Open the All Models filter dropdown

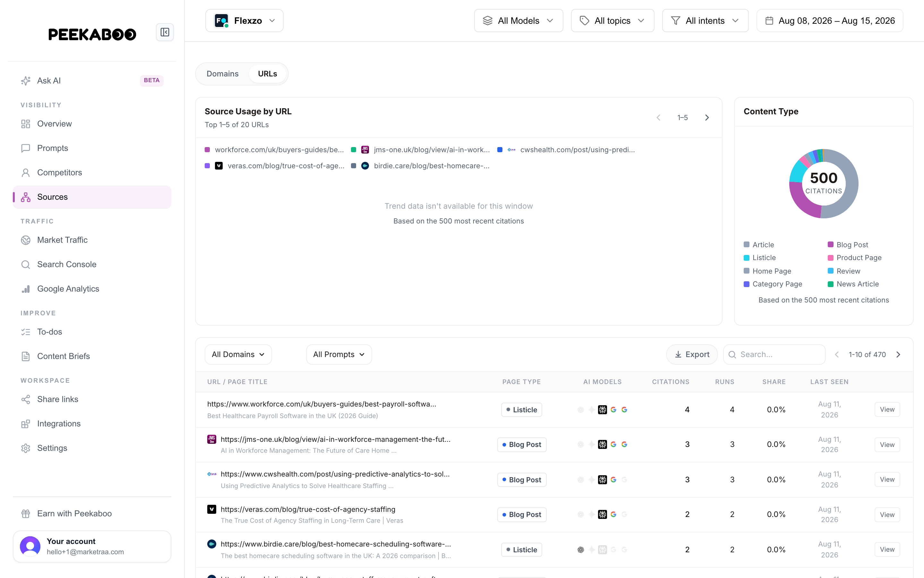[518, 21]
